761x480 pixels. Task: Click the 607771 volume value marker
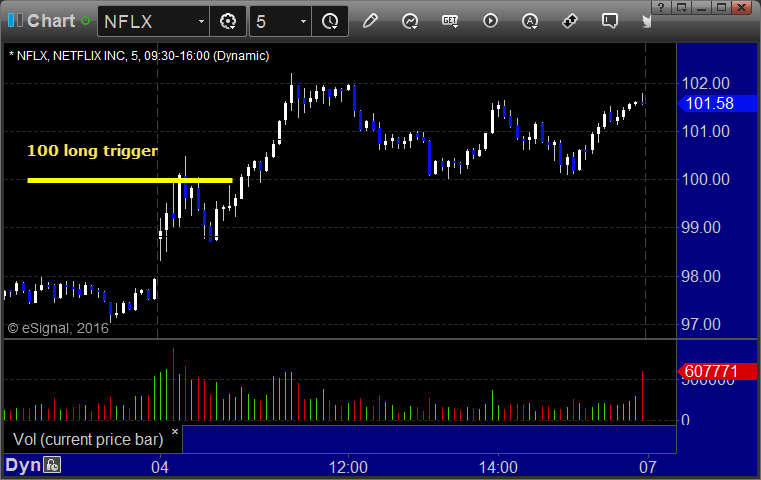(717, 371)
